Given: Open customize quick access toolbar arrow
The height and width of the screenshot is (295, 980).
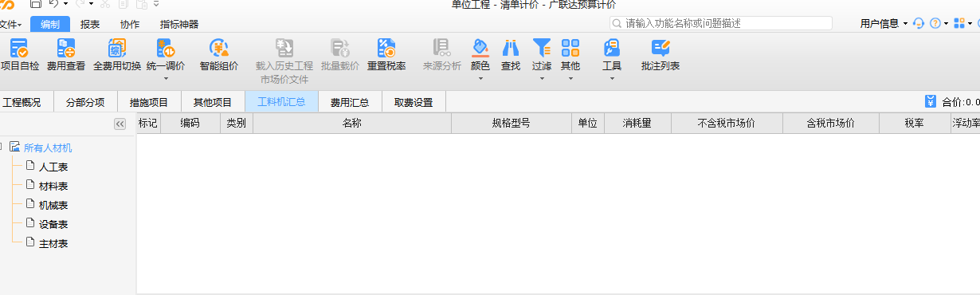Looking at the screenshot, I should coord(155,5).
